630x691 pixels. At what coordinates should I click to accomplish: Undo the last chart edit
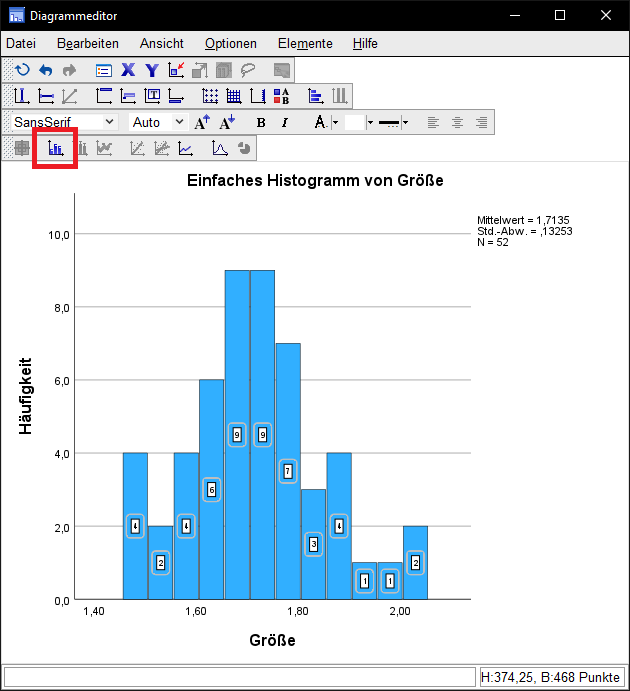(x=46, y=70)
